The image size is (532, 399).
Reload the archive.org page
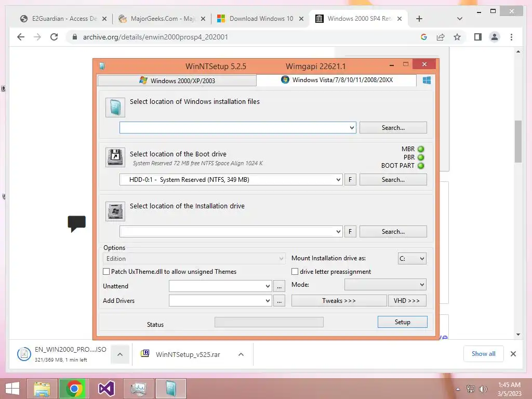click(x=54, y=37)
